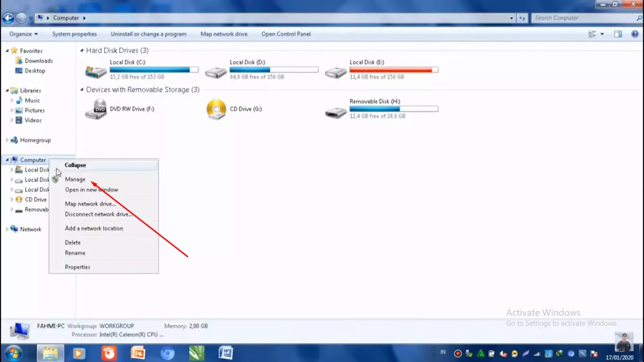This screenshot has height=362, width=644.
Task: Refresh the Computer view with the refresh icon
Action: (522, 18)
